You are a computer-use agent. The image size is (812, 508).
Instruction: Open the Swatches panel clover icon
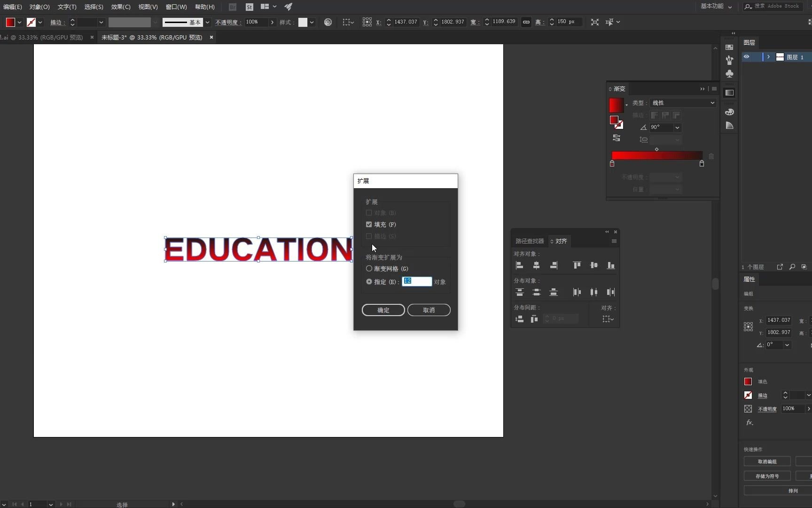(x=729, y=74)
